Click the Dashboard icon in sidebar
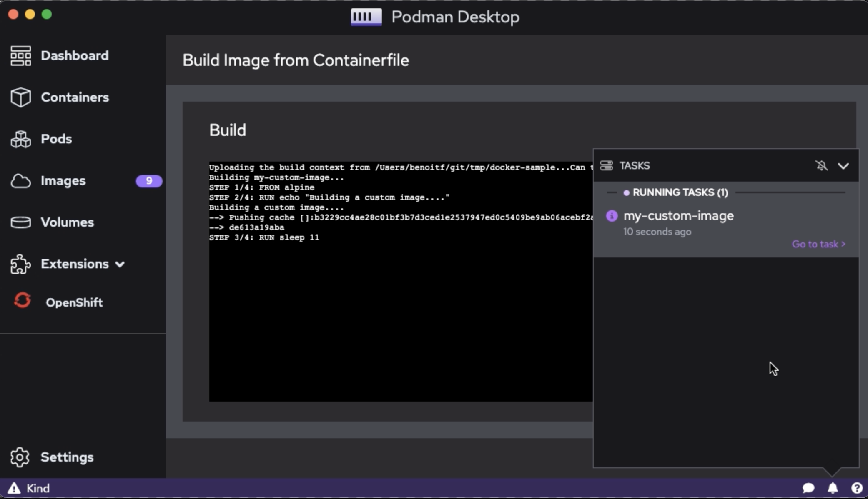 [x=20, y=56]
